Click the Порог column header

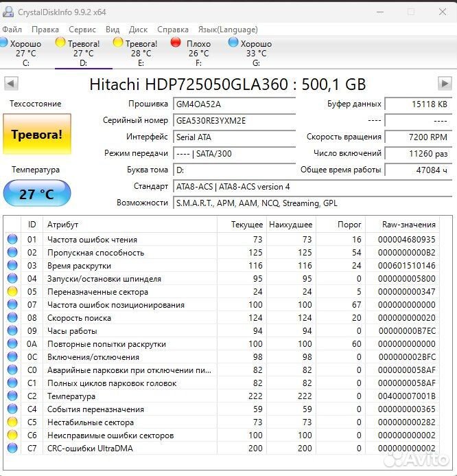[340, 225]
